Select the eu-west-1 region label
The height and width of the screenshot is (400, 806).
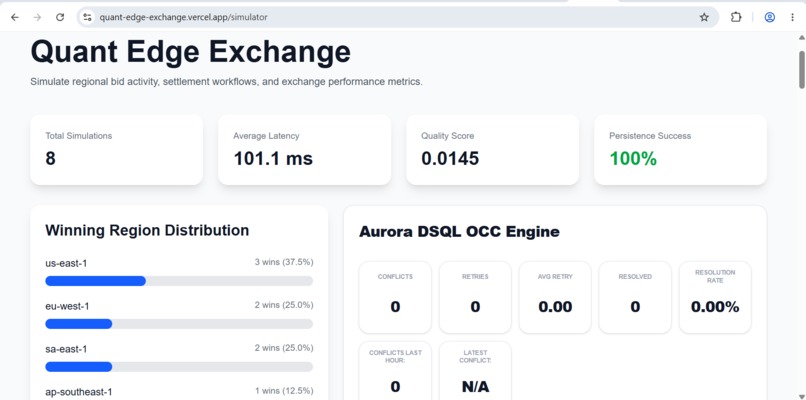click(67, 306)
